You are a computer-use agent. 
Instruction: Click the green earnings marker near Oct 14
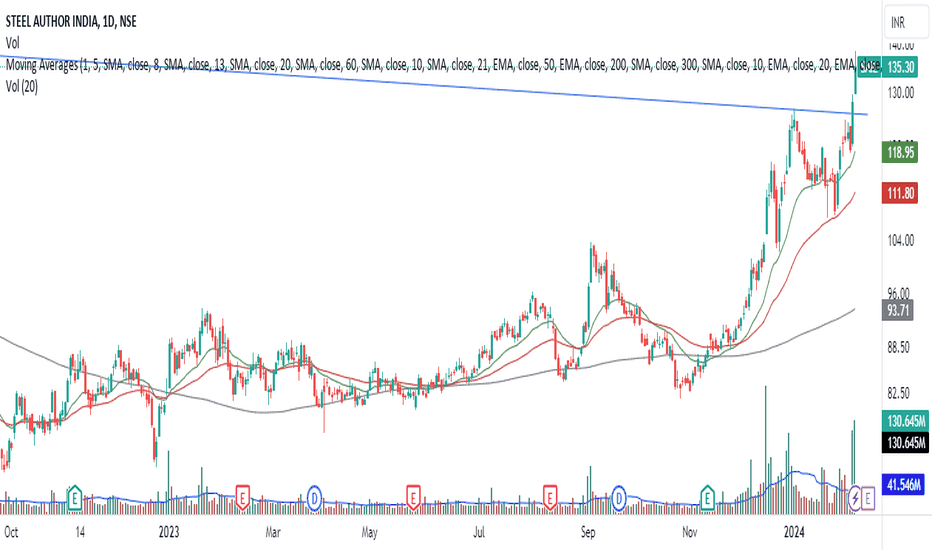(74, 498)
